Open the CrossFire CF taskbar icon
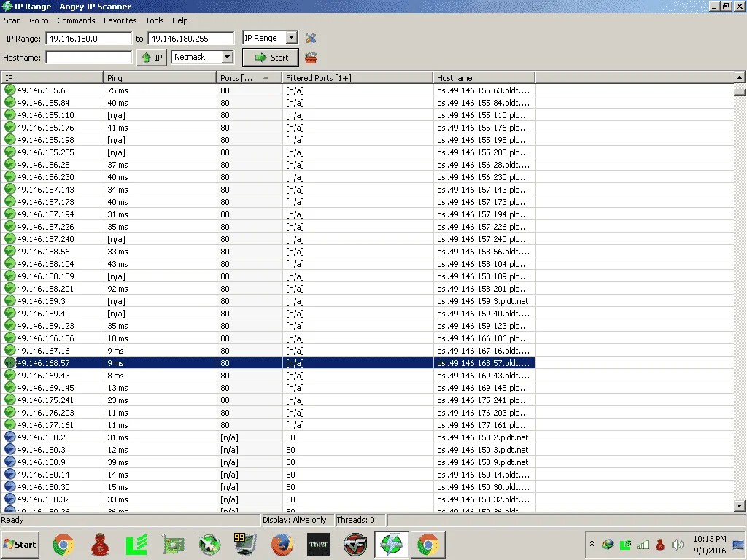The height and width of the screenshot is (560, 747). click(355, 545)
